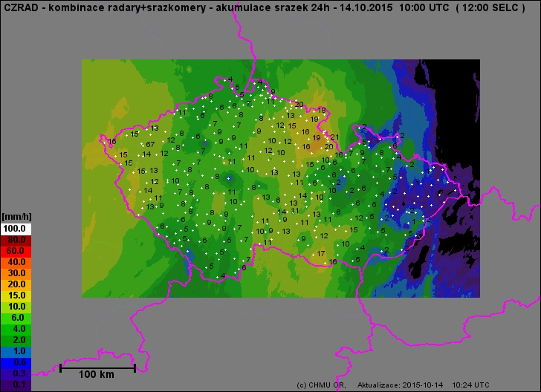The height and width of the screenshot is (392, 541).
Task: Pick the 40.0 orange legend swatch
Action: pyautogui.click(x=16, y=262)
